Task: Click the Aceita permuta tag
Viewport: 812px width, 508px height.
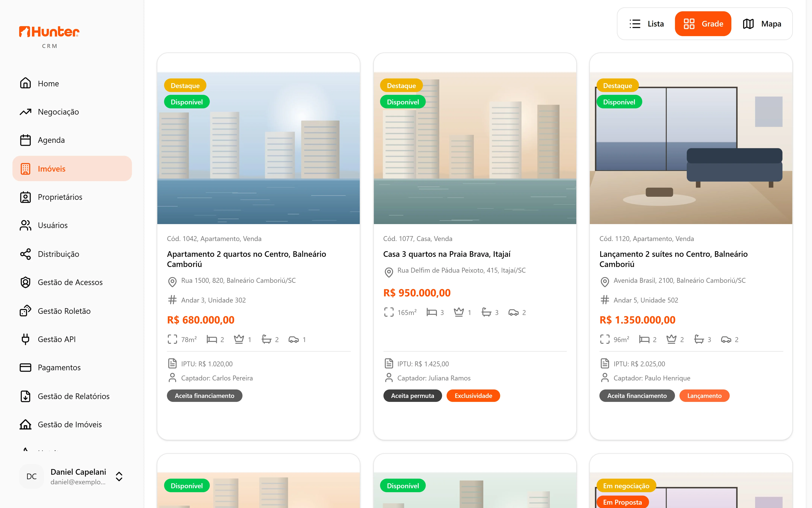Action: (x=412, y=396)
